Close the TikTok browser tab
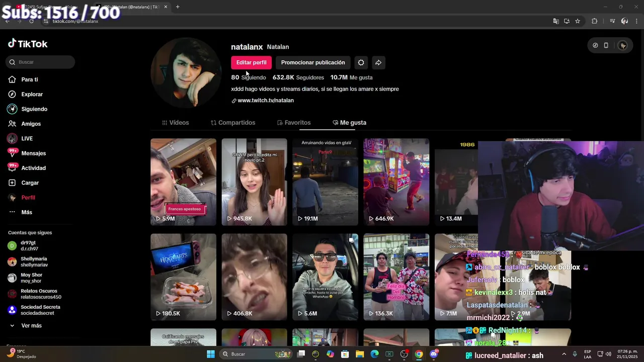 166,7
